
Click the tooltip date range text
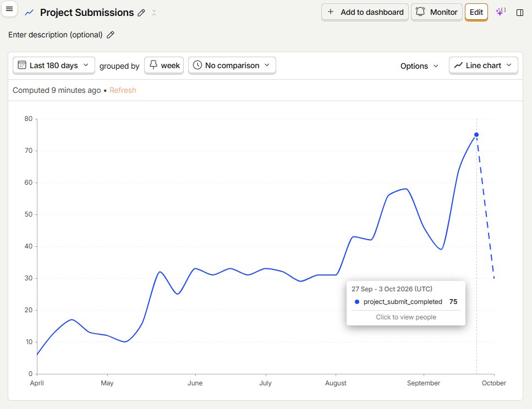(392, 289)
